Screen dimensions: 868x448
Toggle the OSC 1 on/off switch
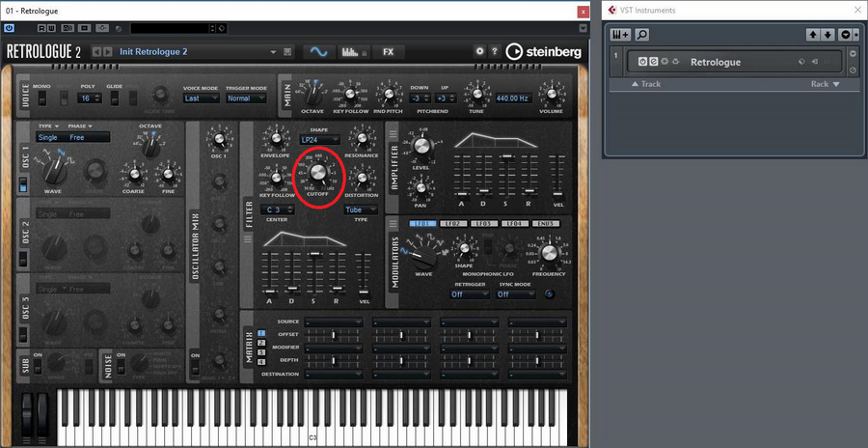pyautogui.click(x=23, y=183)
